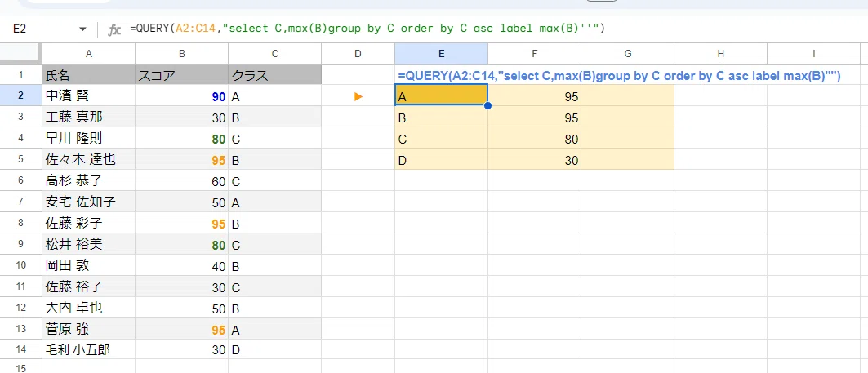Select the cell with 岡田 敦
The image size is (868, 373).
pyautogui.click(x=88, y=265)
